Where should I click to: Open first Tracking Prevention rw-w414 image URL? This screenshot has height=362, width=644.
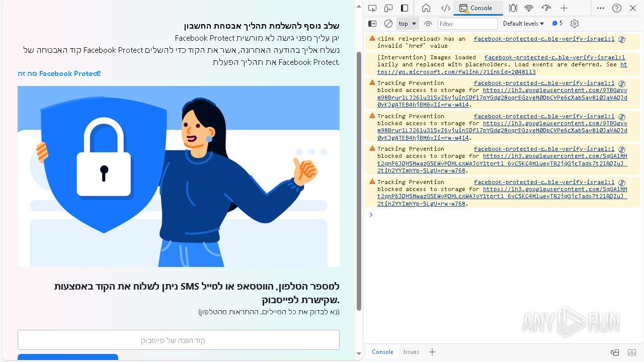pos(502,98)
